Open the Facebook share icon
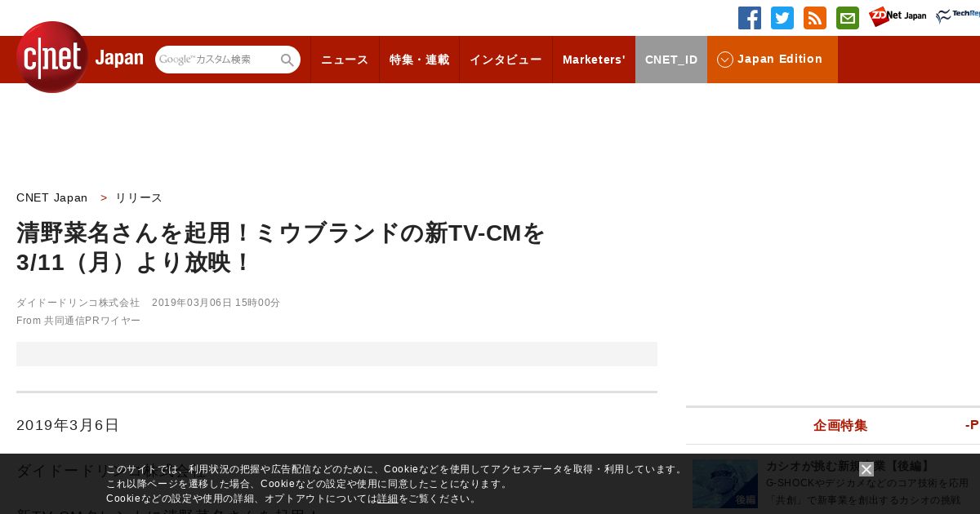The image size is (980, 514). [x=750, y=18]
